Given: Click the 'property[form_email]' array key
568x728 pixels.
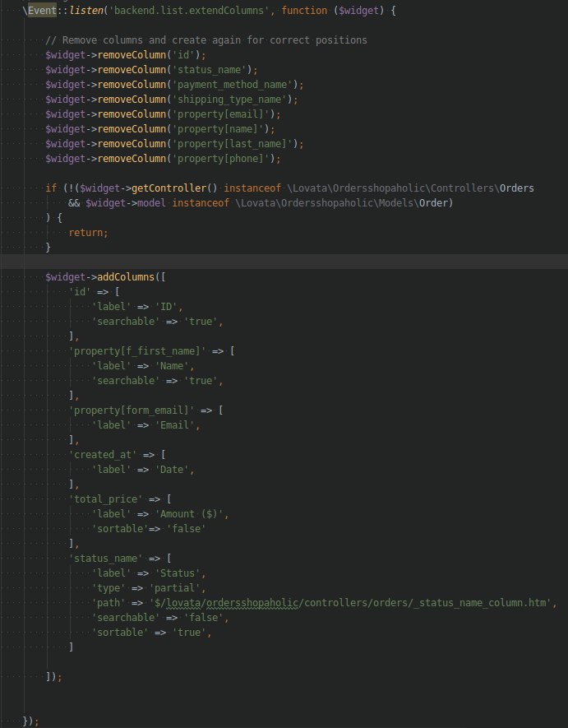Looking at the screenshot, I should (132, 410).
